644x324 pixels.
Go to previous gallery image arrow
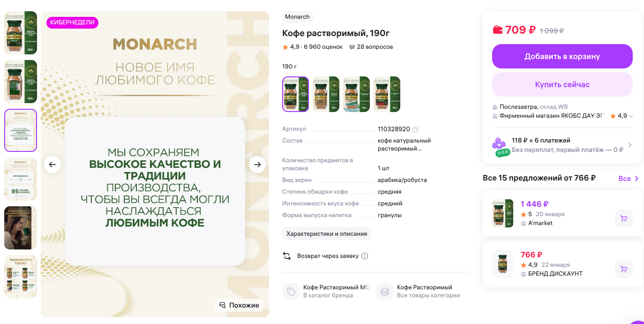pyautogui.click(x=52, y=165)
